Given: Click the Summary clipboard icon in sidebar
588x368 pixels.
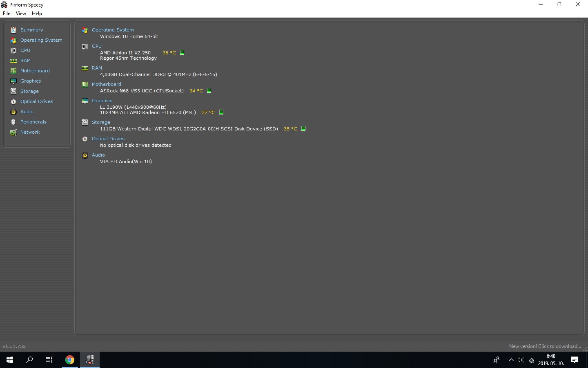Looking at the screenshot, I should [13, 30].
